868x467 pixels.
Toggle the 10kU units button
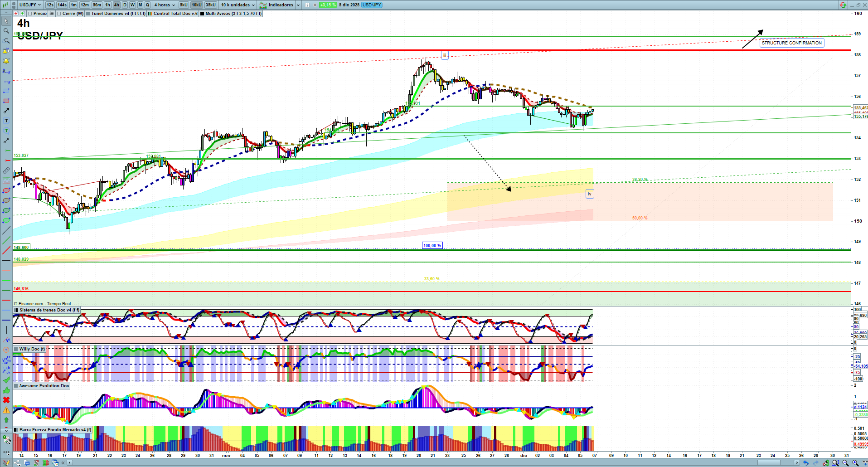coord(196,5)
